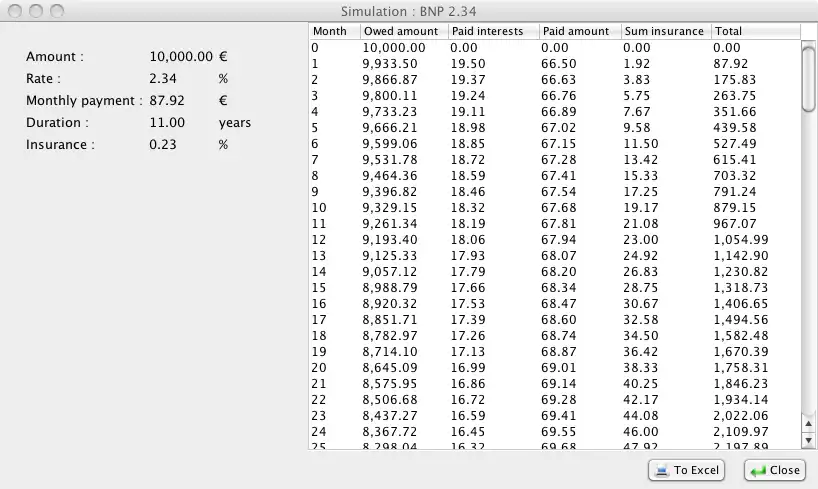Image resolution: width=818 pixels, height=489 pixels.
Task: Click the scrollbar down arrow
Action: coord(809,440)
